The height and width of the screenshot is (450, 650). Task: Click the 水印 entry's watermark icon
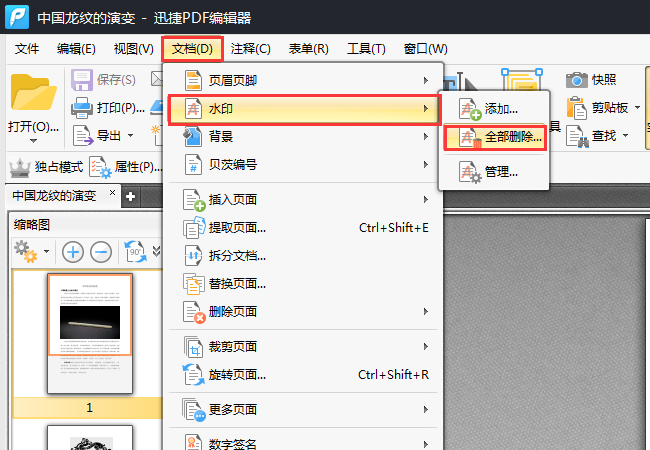click(193, 109)
